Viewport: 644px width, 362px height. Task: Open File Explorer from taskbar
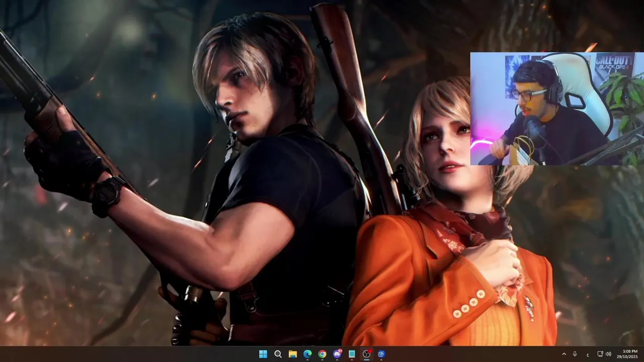pos(293,354)
